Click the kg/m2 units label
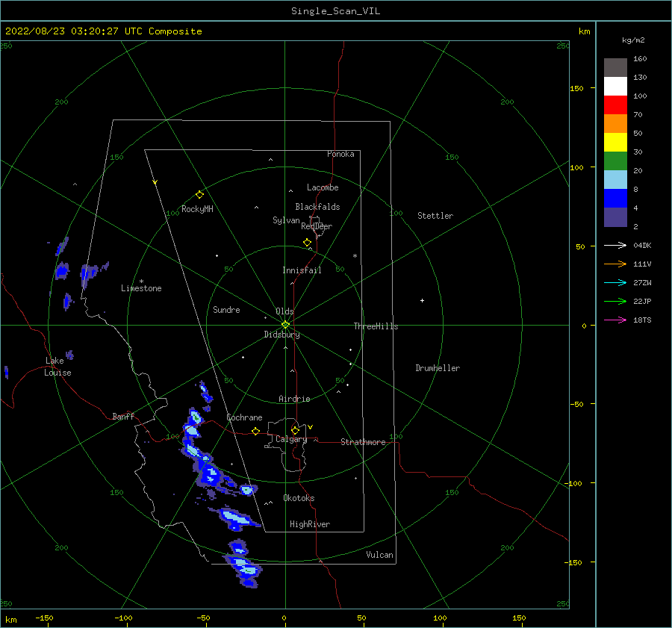 633,40
